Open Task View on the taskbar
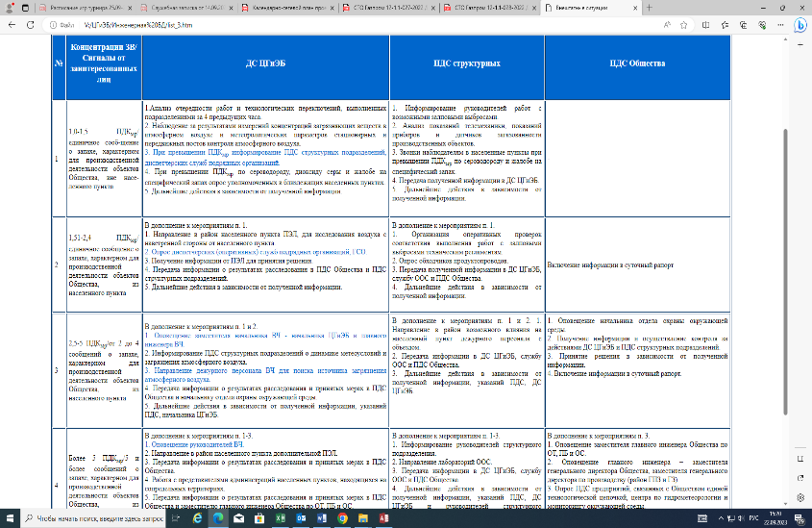Viewport: 812px width, 528px height. 176,518
